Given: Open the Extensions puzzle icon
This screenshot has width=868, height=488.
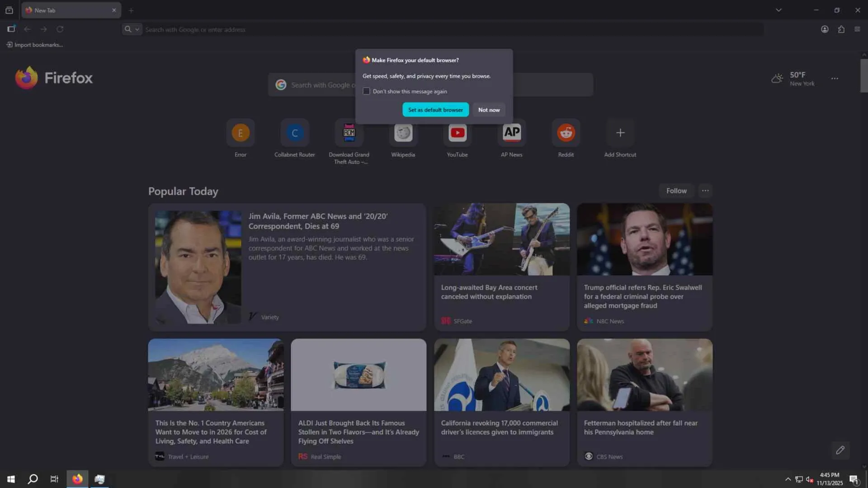Looking at the screenshot, I should pyautogui.click(x=841, y=29).
